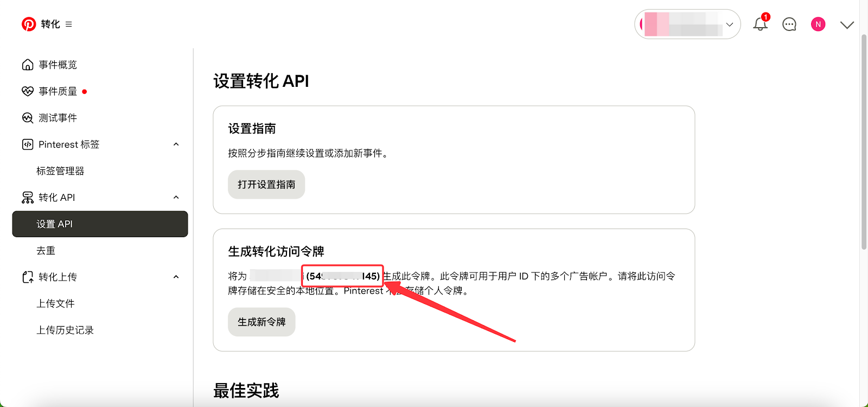
Task: Collapse the 转化 API section
Action: [x=176, y=198]
